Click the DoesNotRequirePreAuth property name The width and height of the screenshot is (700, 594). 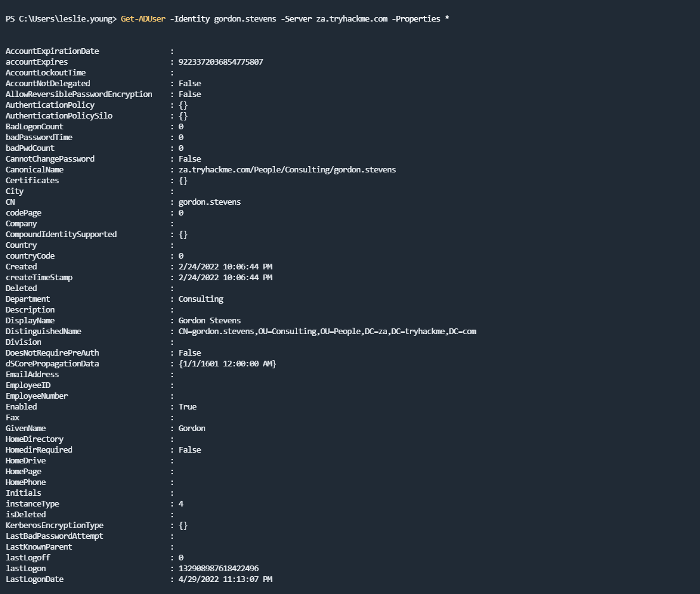(x=53, y=353)
